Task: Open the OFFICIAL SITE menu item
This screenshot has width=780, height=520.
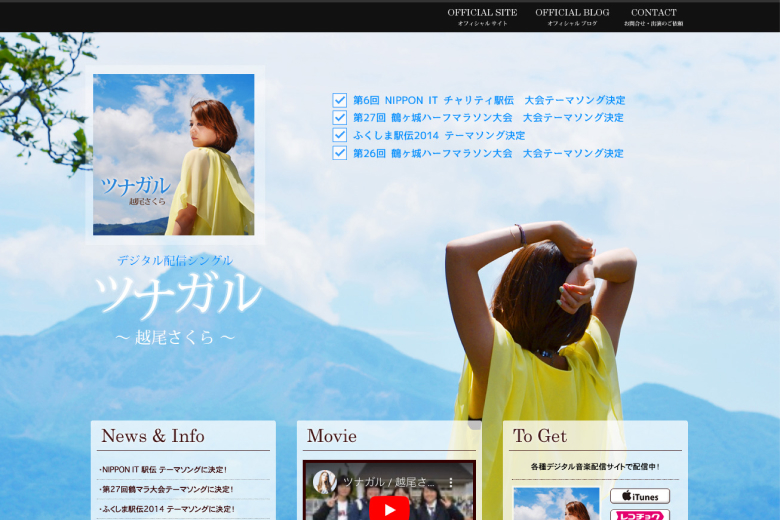Action: 482,17
